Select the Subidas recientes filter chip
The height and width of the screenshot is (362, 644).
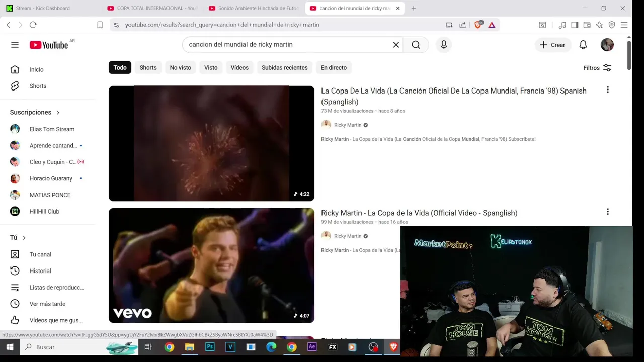tap(284, 67)
